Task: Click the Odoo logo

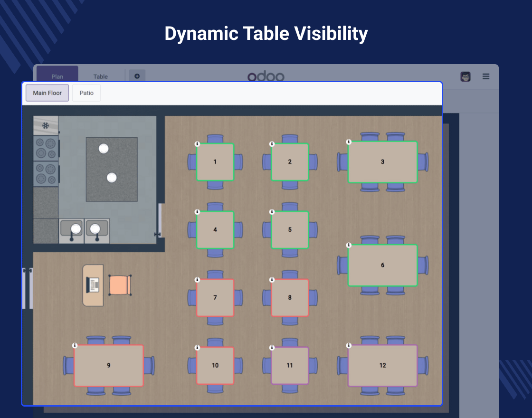Action: [266, 76]
